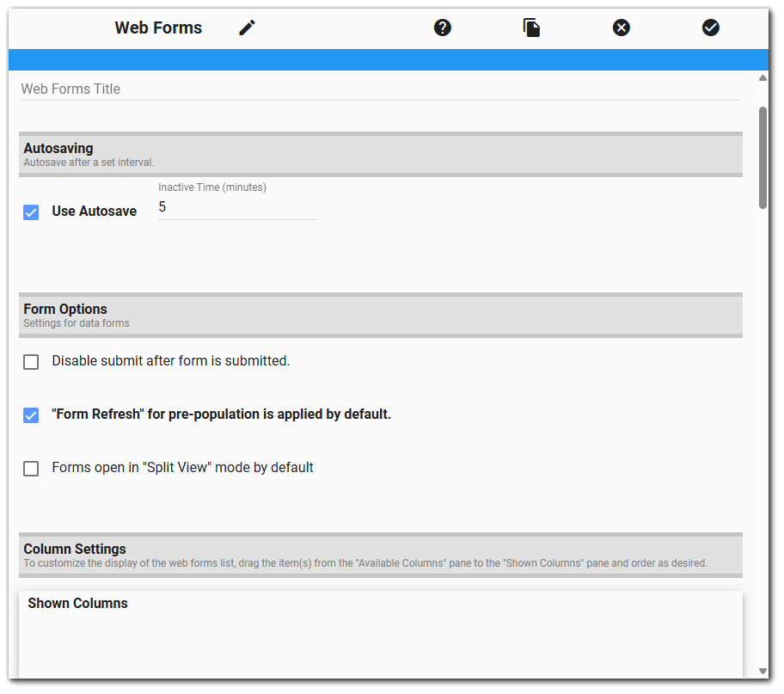784x694 pixels.
Task: Click inside the Shown Columns pane
Action: (x=378, y=636)
